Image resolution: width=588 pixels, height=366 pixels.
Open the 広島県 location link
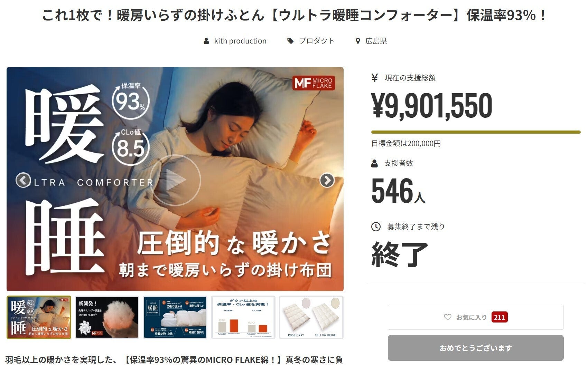click(376, 41)
